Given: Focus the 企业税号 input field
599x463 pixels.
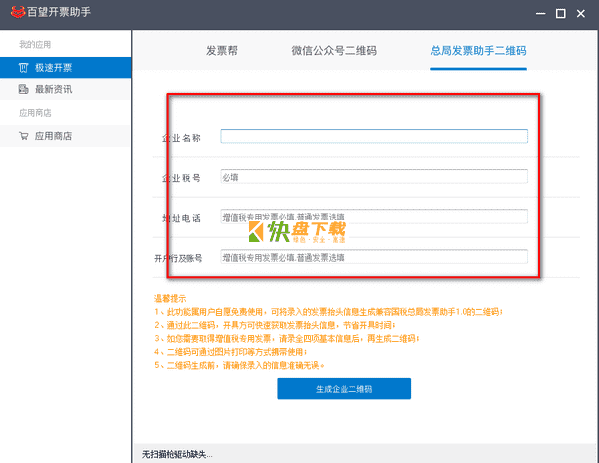Looking at the screenshot, I should [x=374, y=176].
